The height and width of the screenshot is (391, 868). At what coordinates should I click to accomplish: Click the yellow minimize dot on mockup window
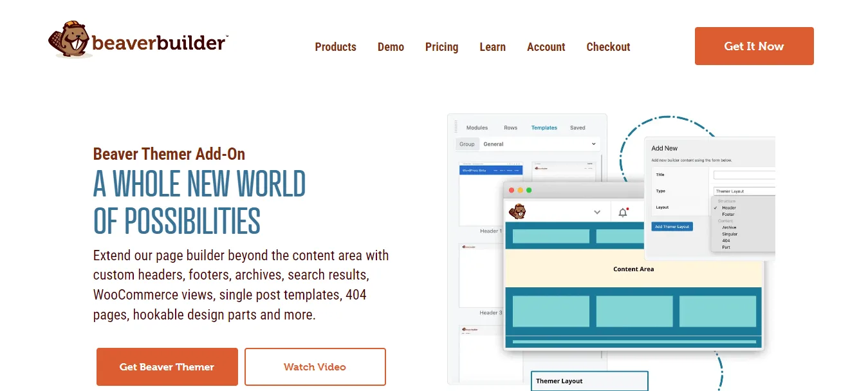coord(521,190)
